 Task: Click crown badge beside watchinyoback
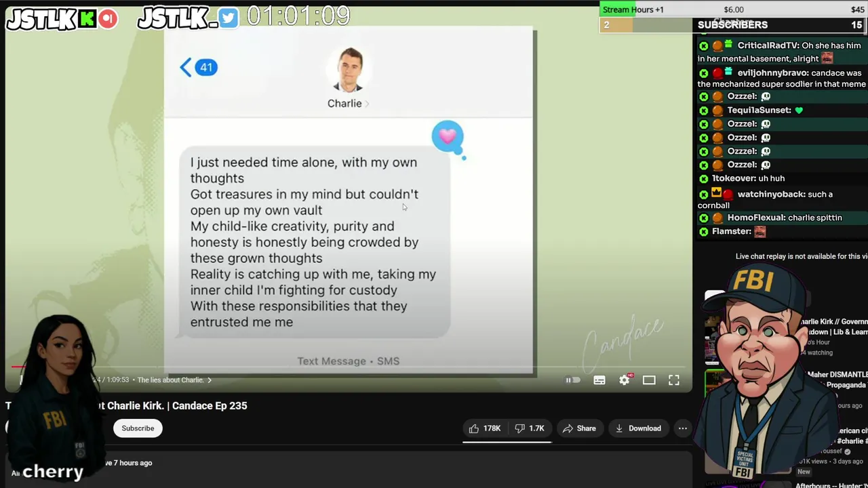[x=716, y=193]
